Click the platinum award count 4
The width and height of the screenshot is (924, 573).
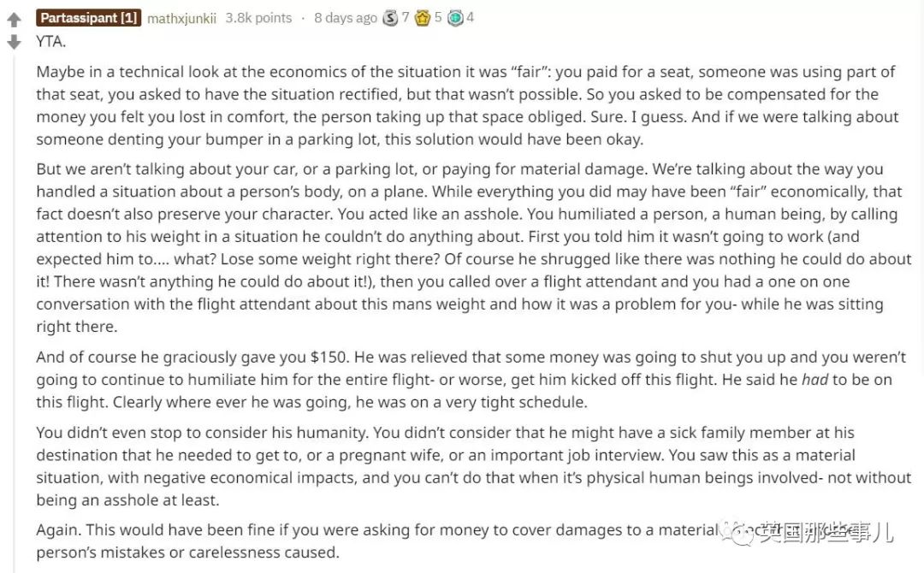[471, 18]
